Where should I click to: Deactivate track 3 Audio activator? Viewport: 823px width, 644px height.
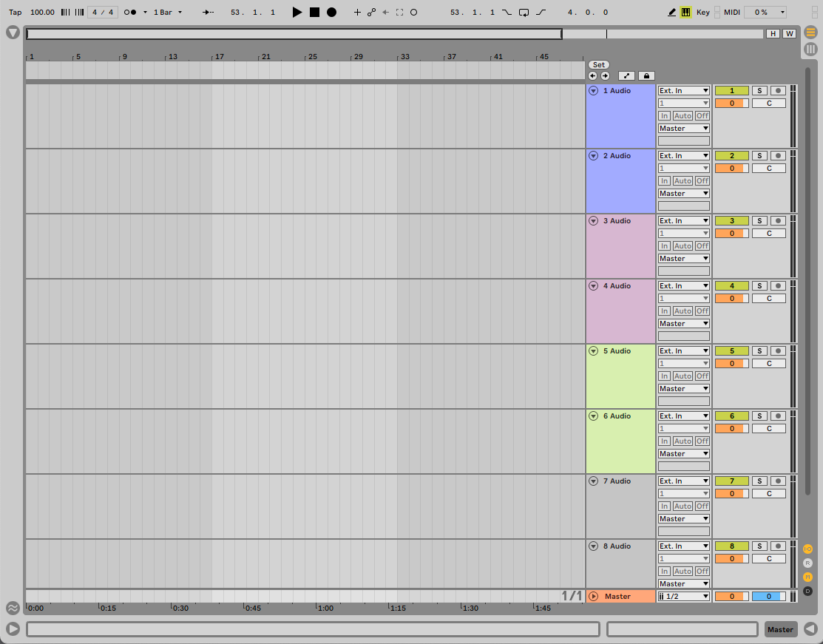coord(731,221)
